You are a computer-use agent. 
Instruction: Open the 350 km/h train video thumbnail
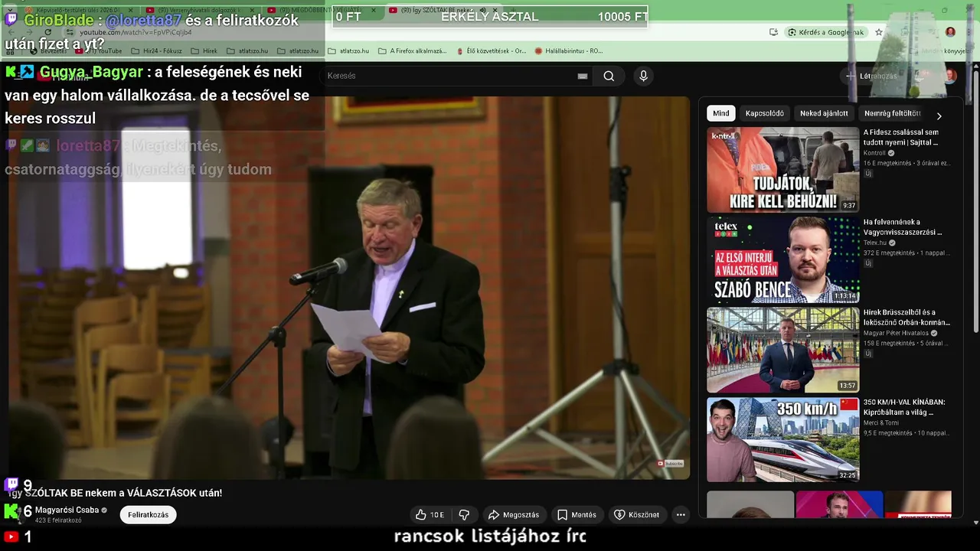782,439
